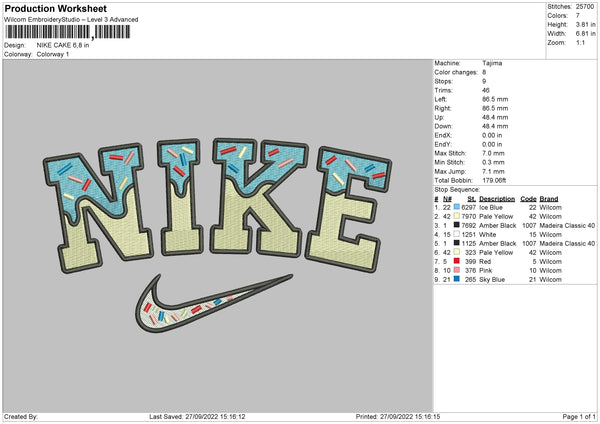Click the Down value 48.4 mm
The image size is (600, 424).
(x=495, y=126)
